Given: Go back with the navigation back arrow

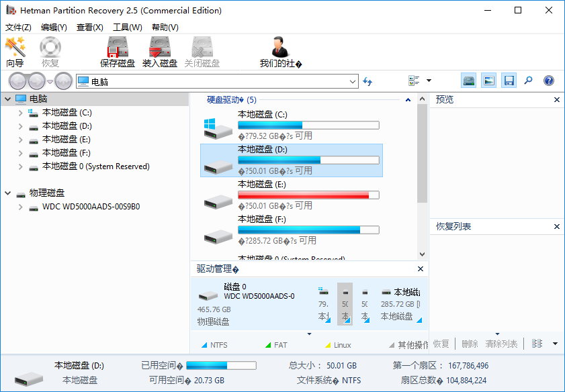Looking at the screenshot, I should [x=17, y=81].
